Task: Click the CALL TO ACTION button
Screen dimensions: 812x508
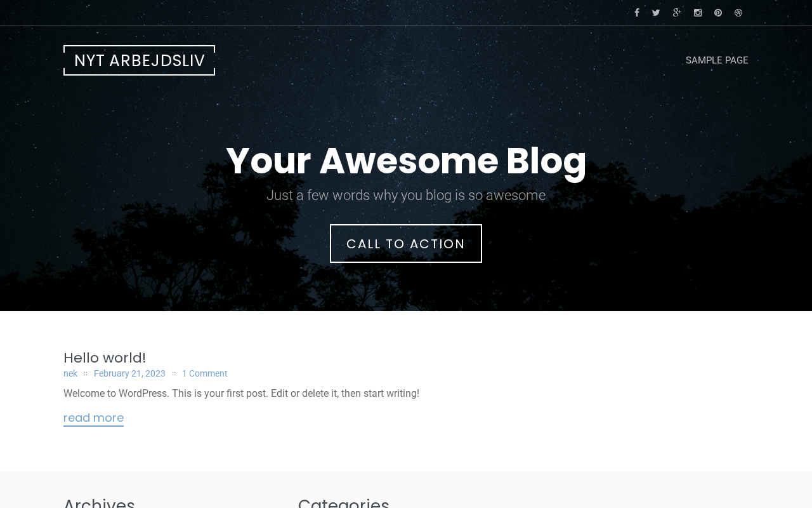Action: 406,243
